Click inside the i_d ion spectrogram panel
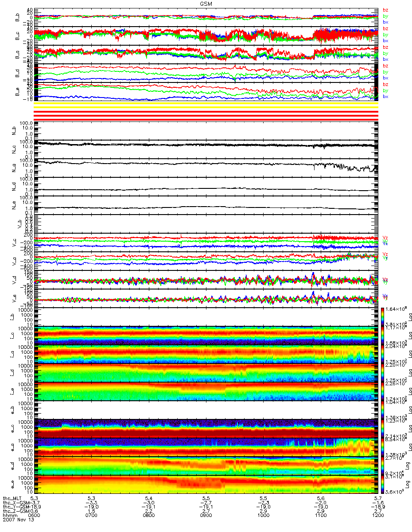This screenshot has height=532, width=412. point(206,373)
